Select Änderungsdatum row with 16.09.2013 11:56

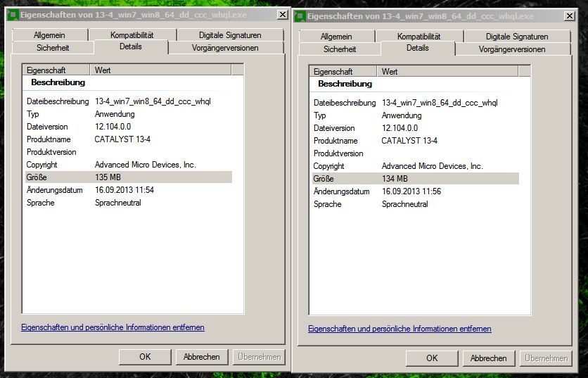416,191
